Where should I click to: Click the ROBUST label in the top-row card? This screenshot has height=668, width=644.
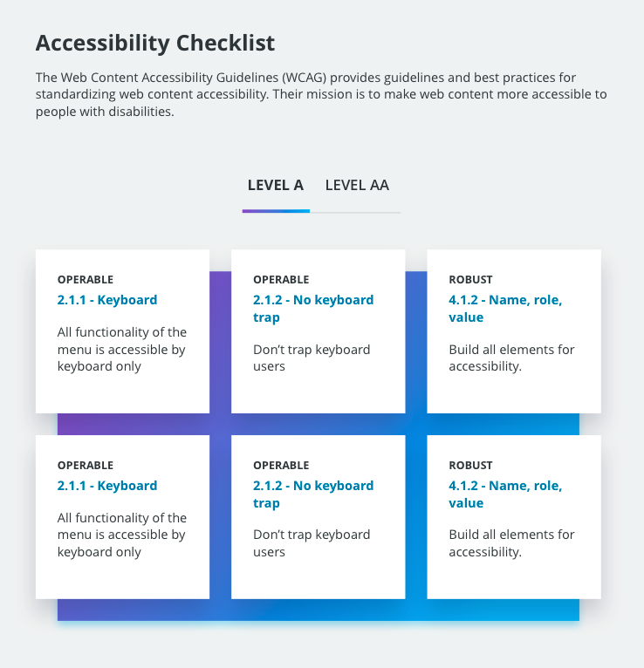point(470,279)
